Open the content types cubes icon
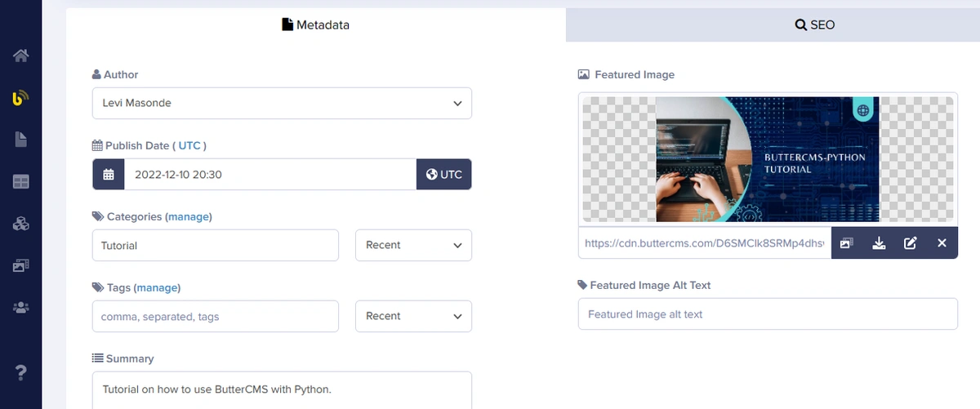 pyautogui.click(x=20, y=224)
